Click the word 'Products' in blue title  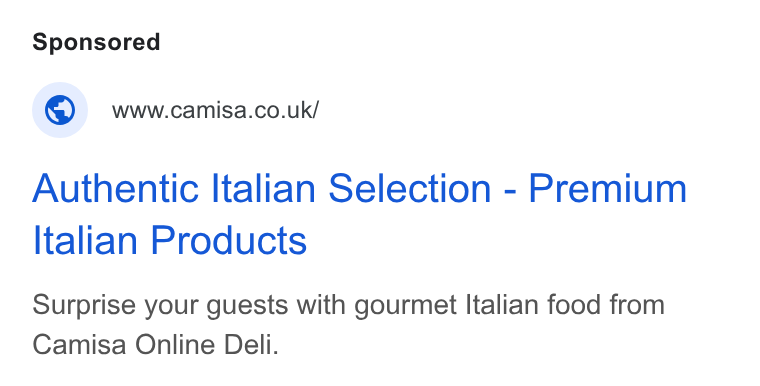(229, 240)
